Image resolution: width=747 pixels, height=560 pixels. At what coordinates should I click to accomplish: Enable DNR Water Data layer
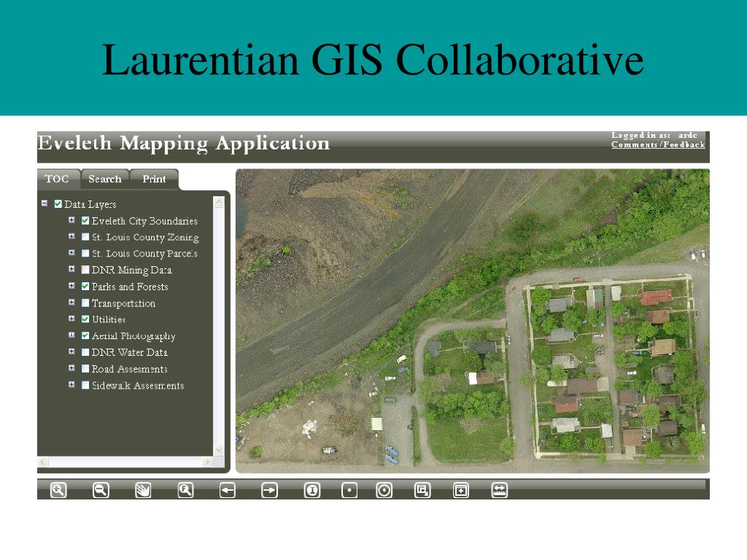point(85,352)
